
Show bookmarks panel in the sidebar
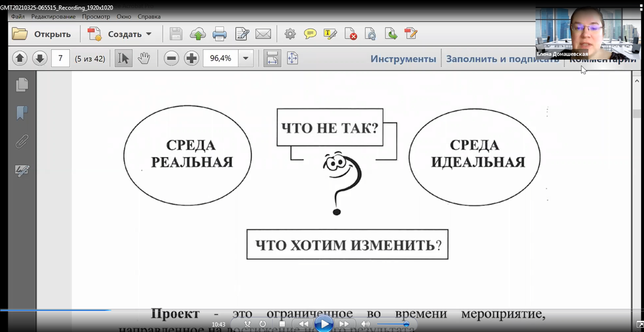click(22, 113)
